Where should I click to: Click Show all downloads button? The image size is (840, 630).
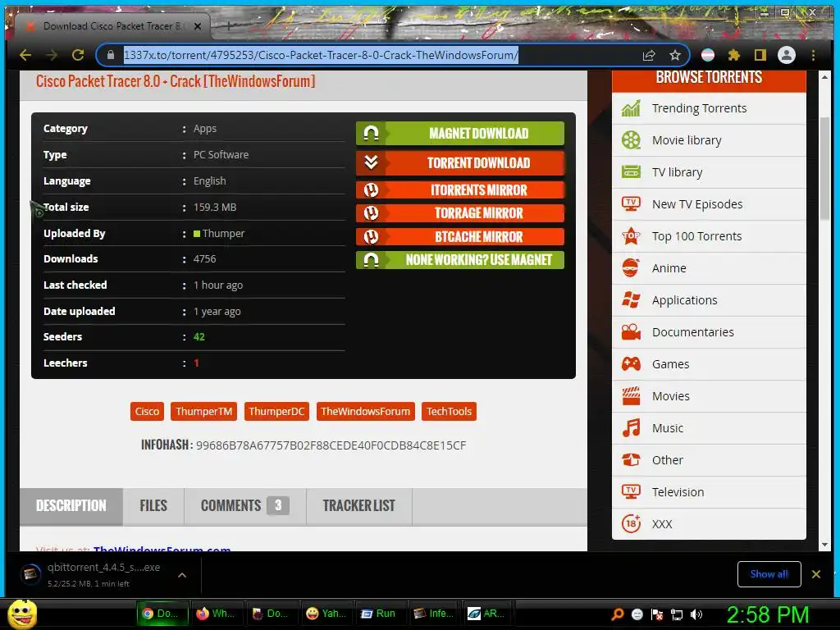pyautogui.click(x=769, y=574)
